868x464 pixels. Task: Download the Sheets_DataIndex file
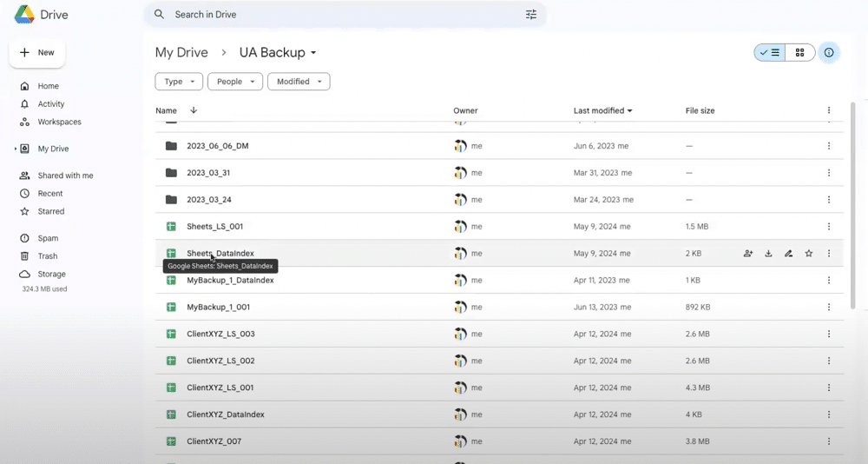[x=768, y=254]
